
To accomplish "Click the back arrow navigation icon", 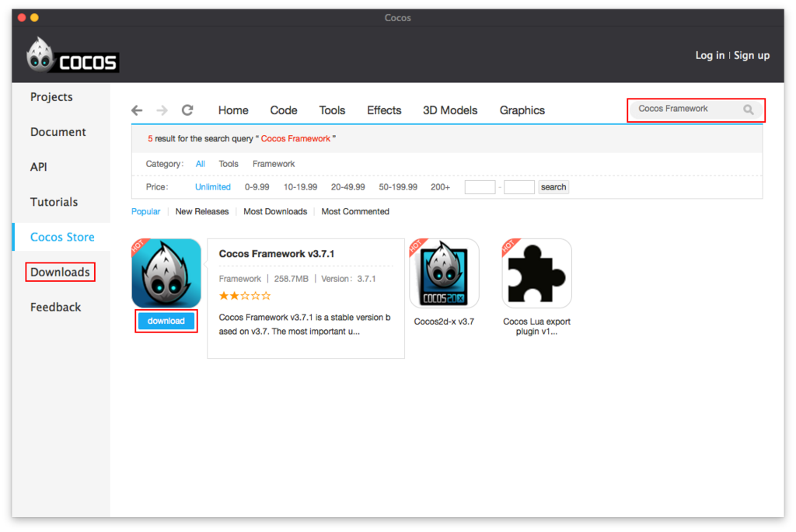I will [x=137, y=110].
